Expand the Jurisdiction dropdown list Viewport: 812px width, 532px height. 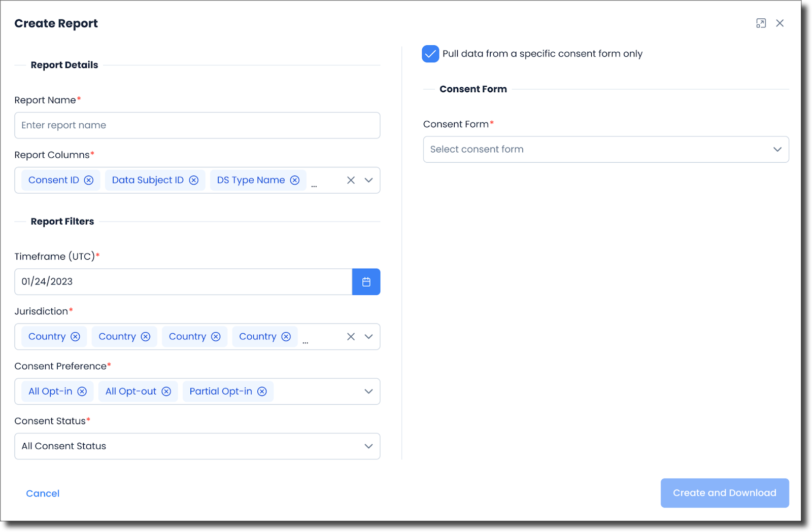368,336
